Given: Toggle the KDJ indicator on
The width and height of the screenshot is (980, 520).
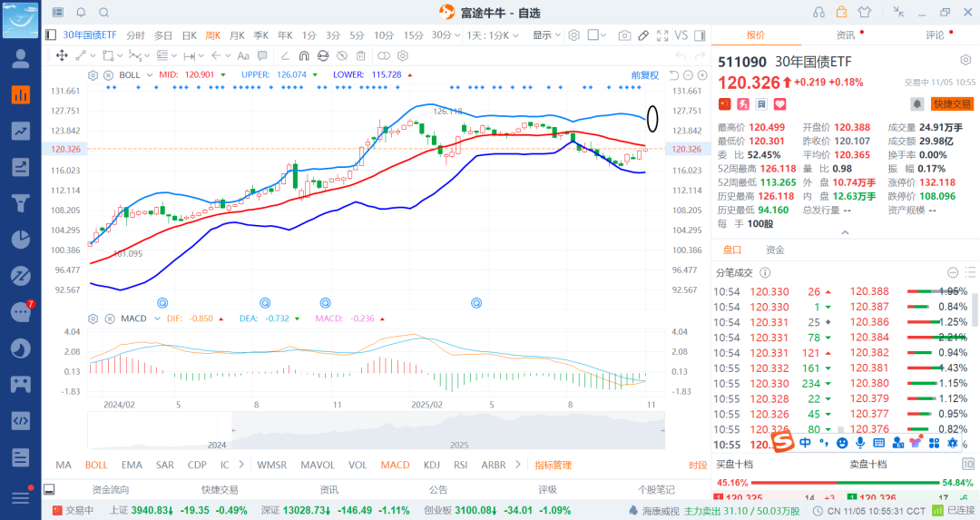Looking at the screenshot, I should (431, 465).
